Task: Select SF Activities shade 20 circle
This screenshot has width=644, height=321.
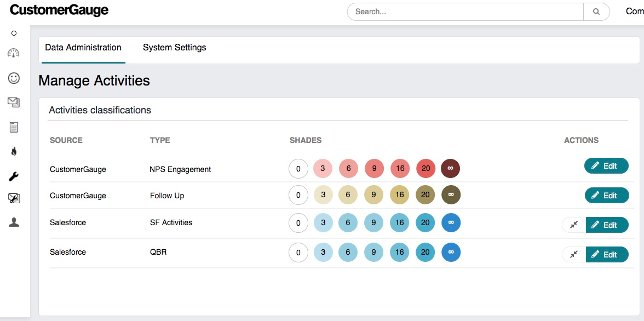Action: click(x=426, y=223)
